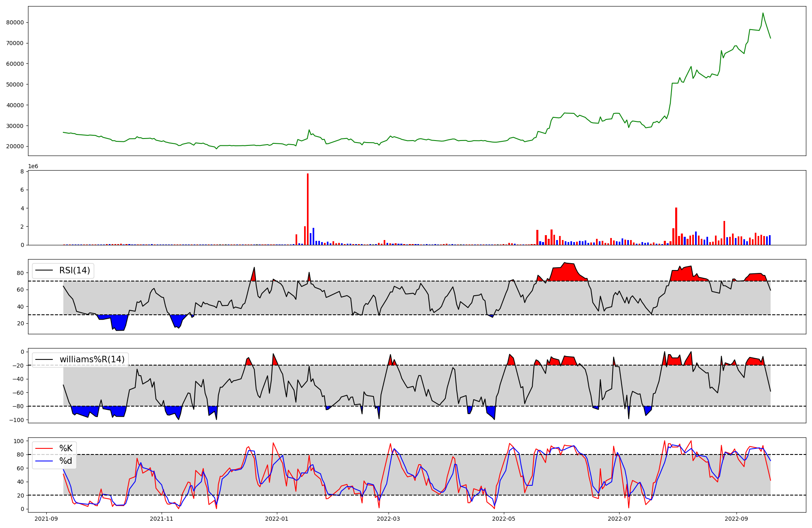The width and height of the screenshot is (812, 528).
Task: Select the 2022-05 date tick label
Action: pyautogui.click(x=504, y=519)
